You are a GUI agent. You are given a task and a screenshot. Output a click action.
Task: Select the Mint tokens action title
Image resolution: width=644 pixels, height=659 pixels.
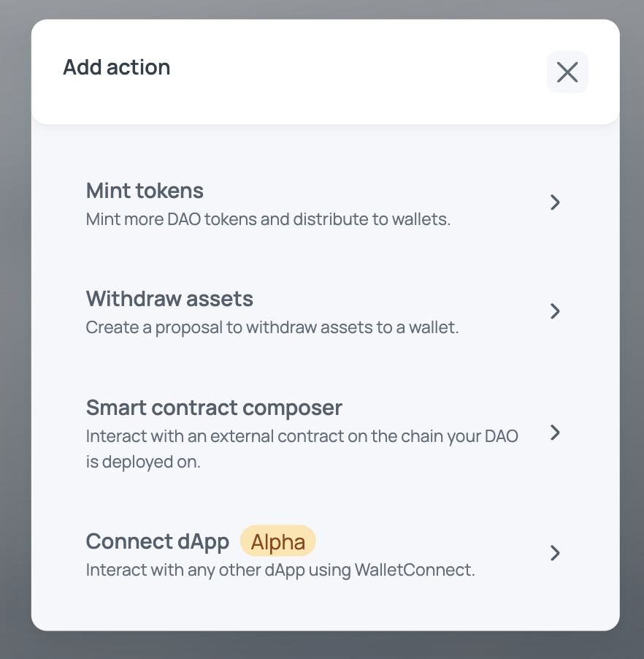[x=145, y=191]
